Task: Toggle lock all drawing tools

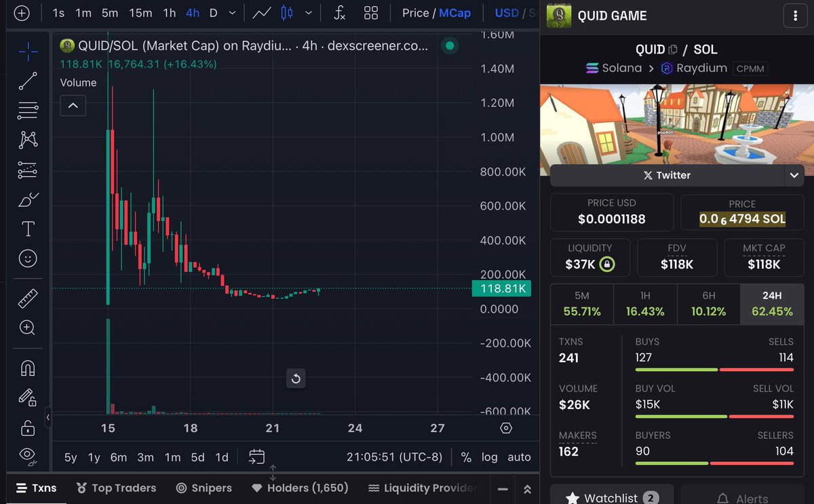Action: point(28,427)
